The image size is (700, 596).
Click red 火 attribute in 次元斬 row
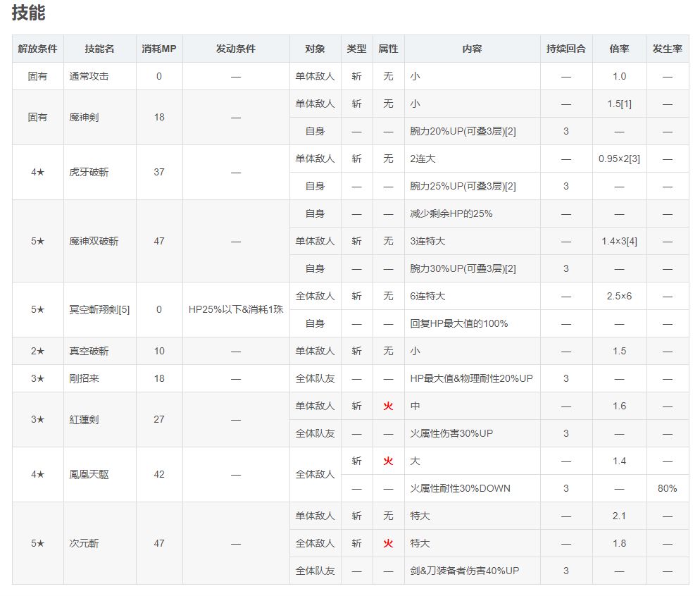[389, 543]
